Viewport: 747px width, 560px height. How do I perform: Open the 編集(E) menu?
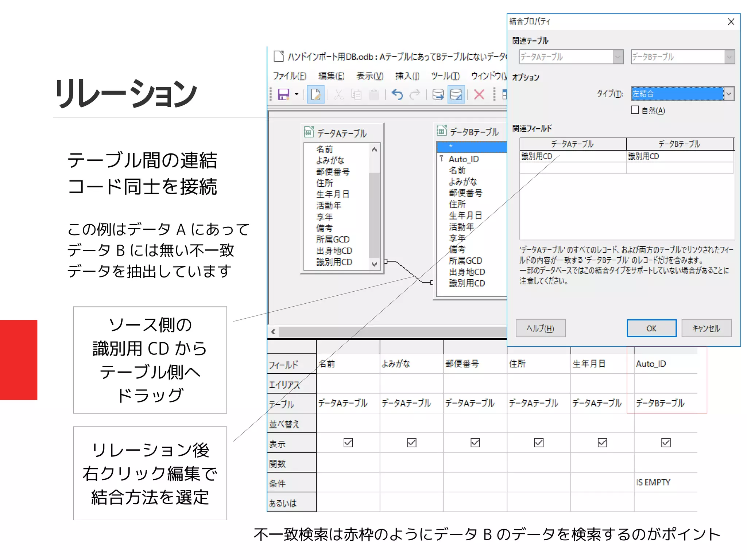(331, 76)
